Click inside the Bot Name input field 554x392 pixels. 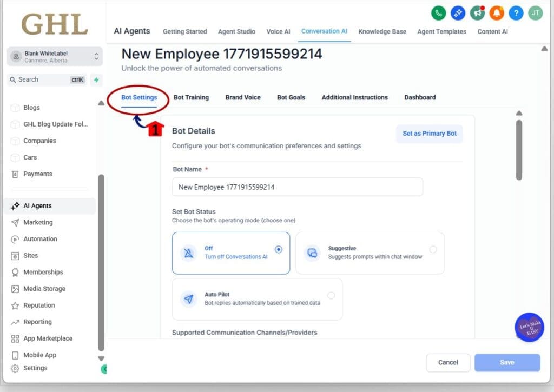click(x=297, y=187)
